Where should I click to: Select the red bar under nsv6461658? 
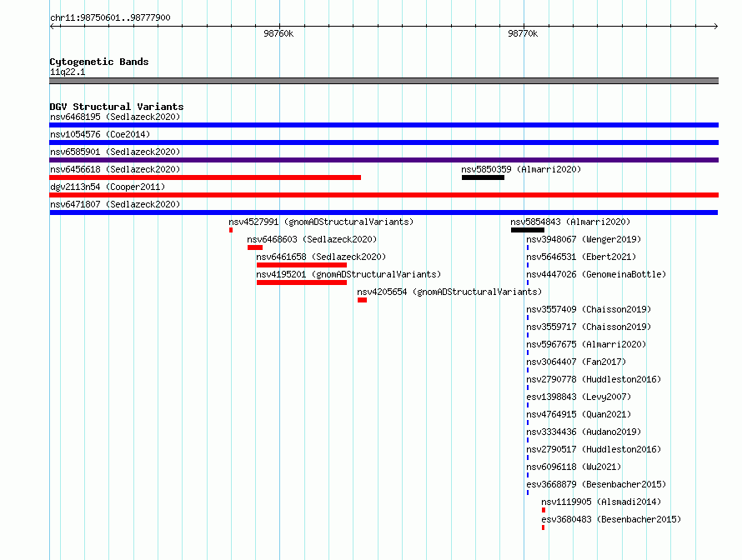click(302, 265)
